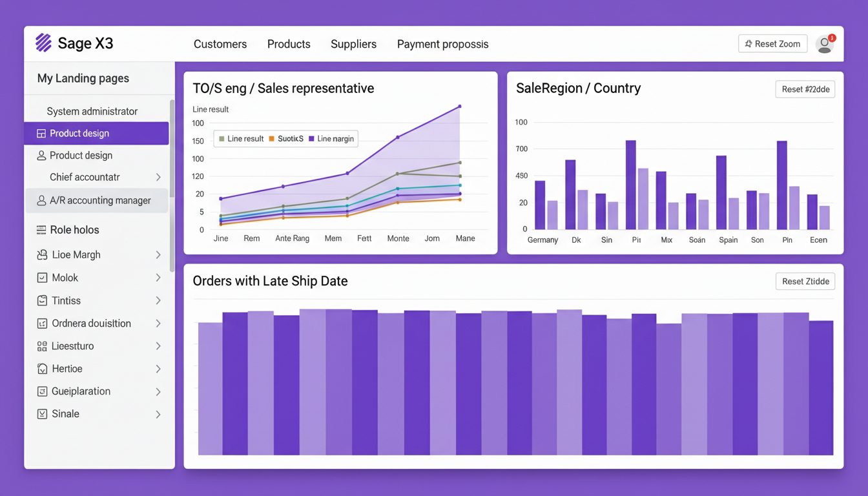Image resolution: width=868 pixels, height=496 pixels.
Task: Expand the Chief accountatr entry
Action: (x=158, y=178)
